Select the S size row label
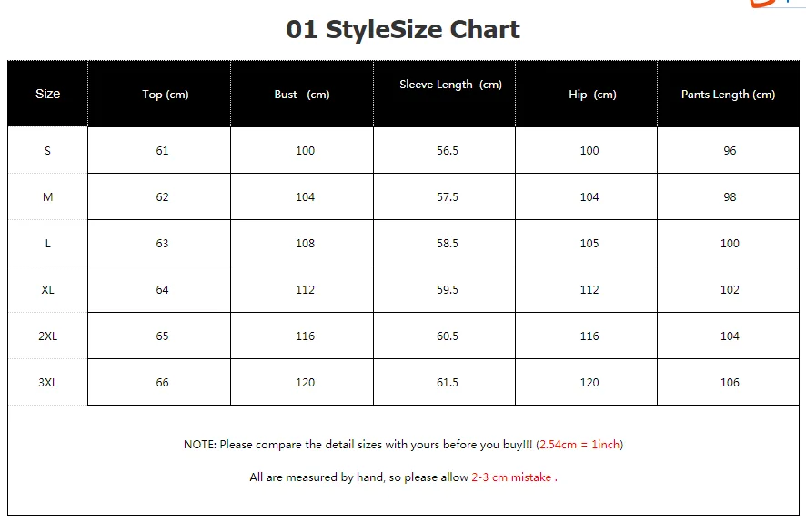This screenshot has width=806, height=532. [x=48, y=151]
